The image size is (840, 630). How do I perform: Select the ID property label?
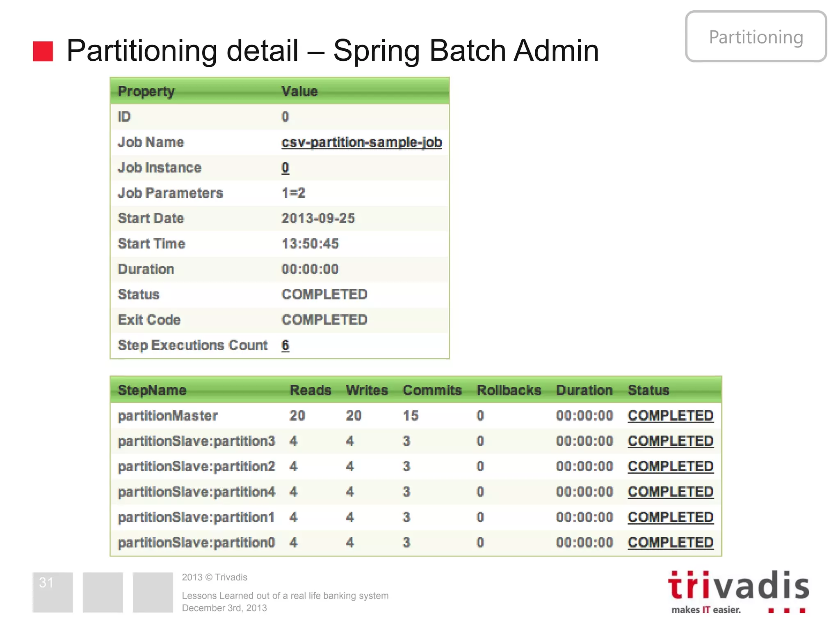[124, 117]
